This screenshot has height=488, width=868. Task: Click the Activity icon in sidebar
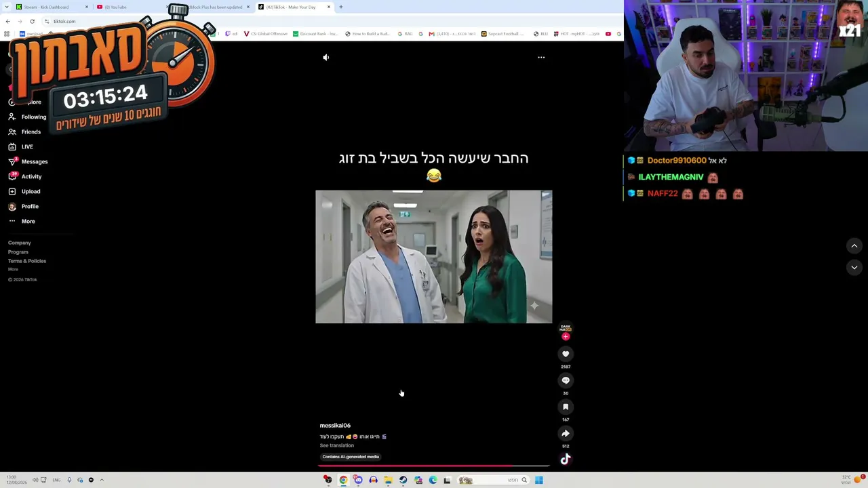12,176
